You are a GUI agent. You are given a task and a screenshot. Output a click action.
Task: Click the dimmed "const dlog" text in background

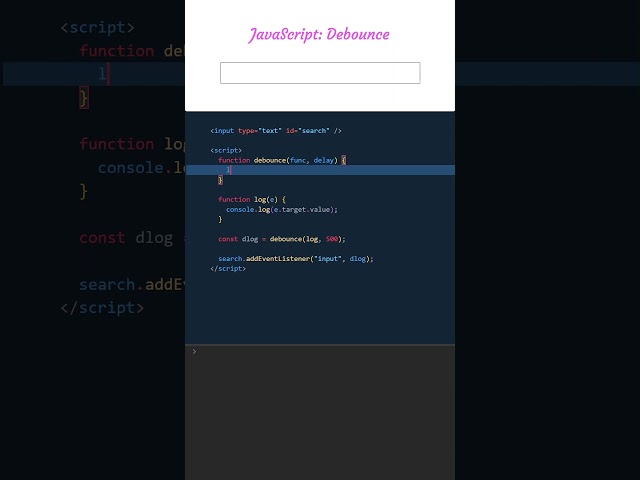126,238
